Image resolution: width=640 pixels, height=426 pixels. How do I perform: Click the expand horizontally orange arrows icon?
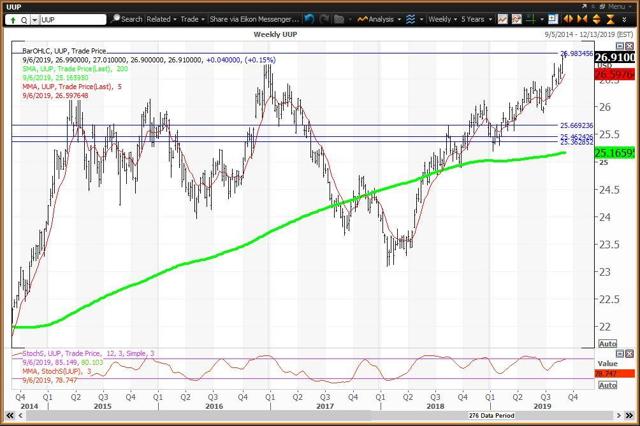568,19
